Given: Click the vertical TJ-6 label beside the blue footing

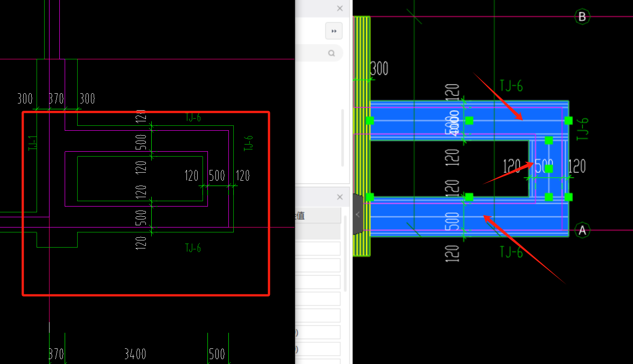Looking at the screenshot, I should tap(583, 129).
